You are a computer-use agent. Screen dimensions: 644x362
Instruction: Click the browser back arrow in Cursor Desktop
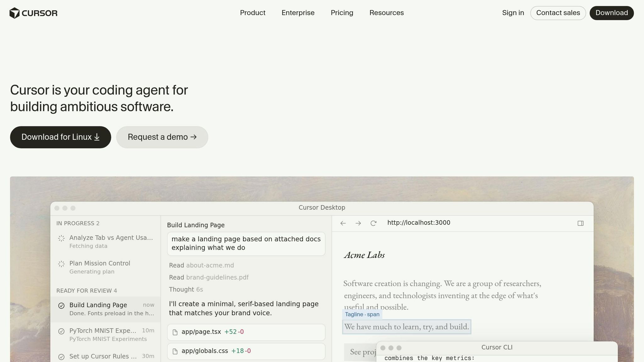tap(343, 223)
